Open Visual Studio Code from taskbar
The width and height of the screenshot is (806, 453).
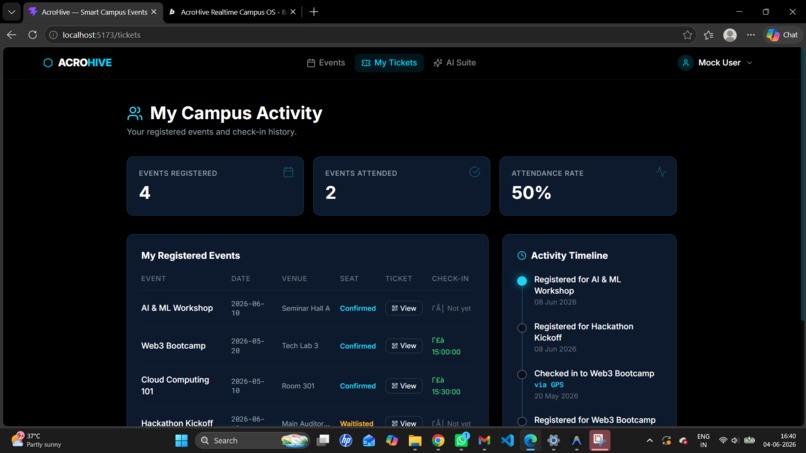point(507,441)
